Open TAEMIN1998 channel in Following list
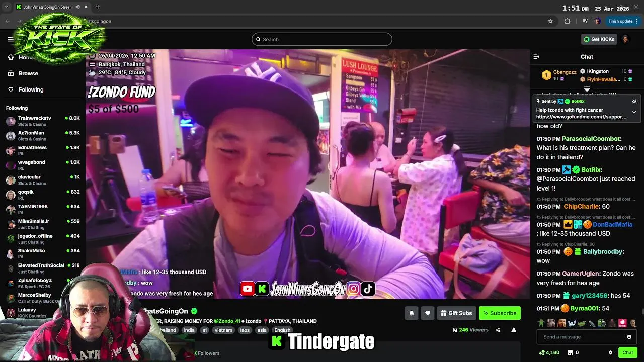Screen dimensions: 644x362 point(43,209)
